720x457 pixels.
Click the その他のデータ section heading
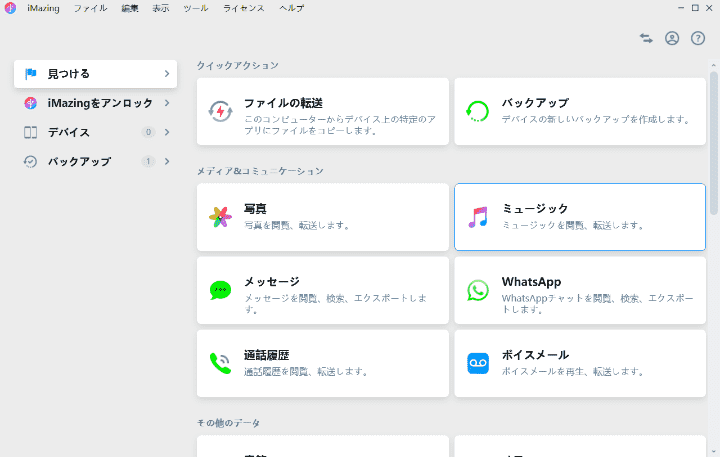pyautogui.click(x=228, y=423)
